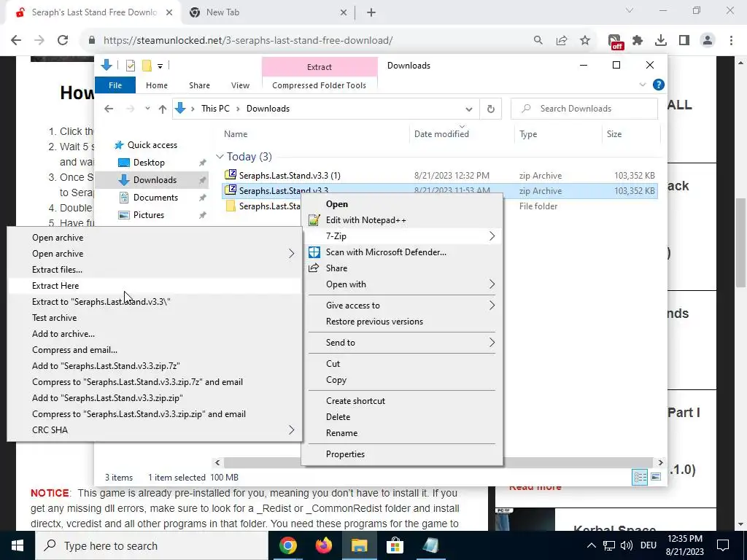Screen dimensions: 747x560
Task: Collapse the Today (3) group
Action: [x=220, y=157]
